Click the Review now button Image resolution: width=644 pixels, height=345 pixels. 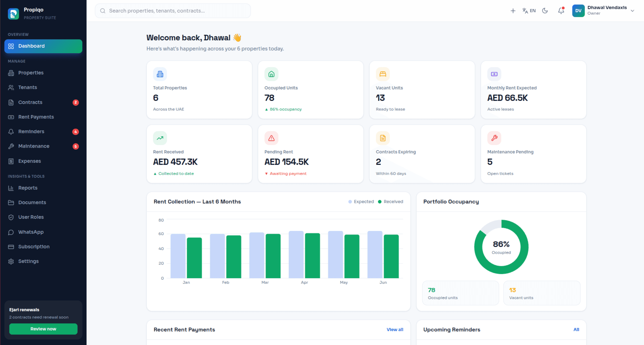coord(43,329)
